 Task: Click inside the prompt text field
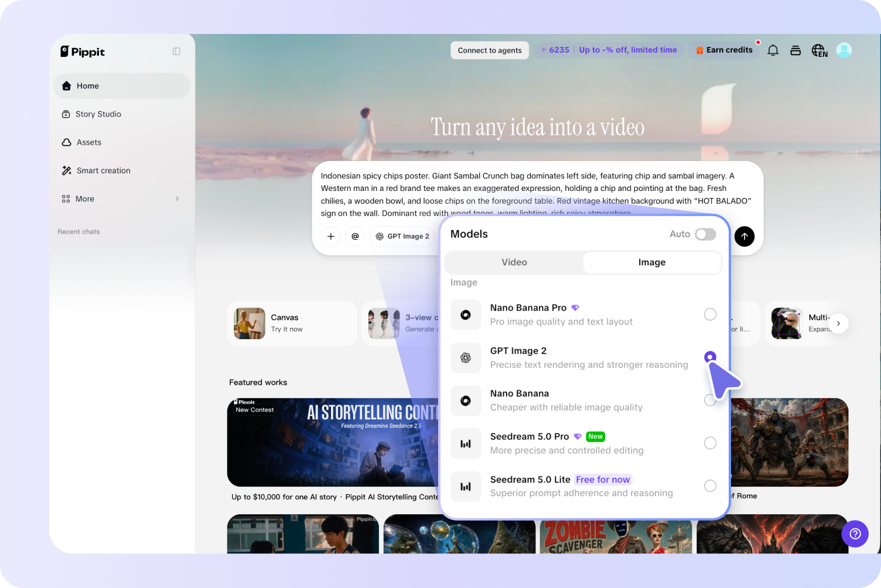click(536, 194)
